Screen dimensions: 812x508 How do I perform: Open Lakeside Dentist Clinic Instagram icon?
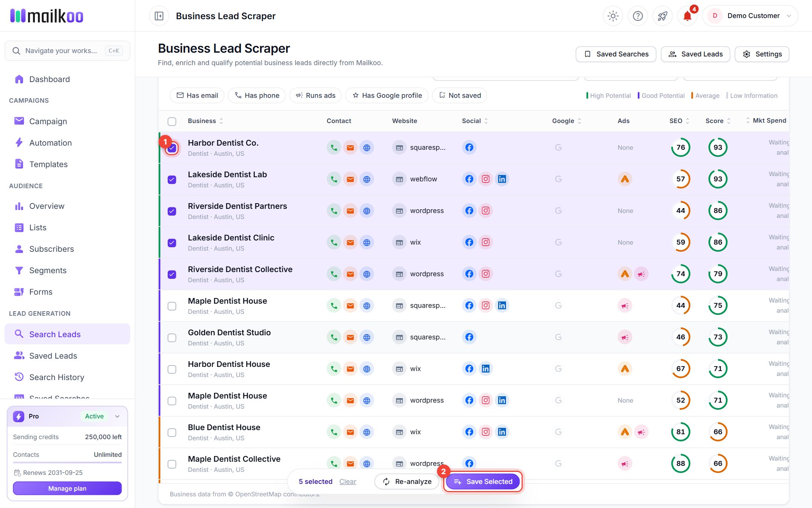point(486,242)
